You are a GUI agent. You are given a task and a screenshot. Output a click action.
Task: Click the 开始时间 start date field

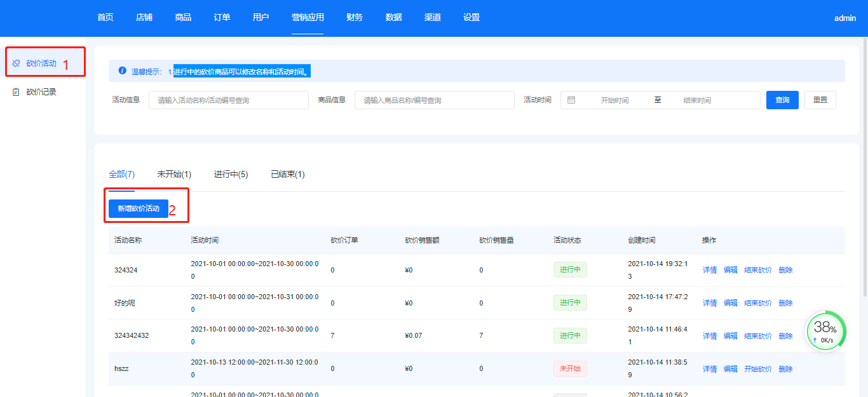614,100
